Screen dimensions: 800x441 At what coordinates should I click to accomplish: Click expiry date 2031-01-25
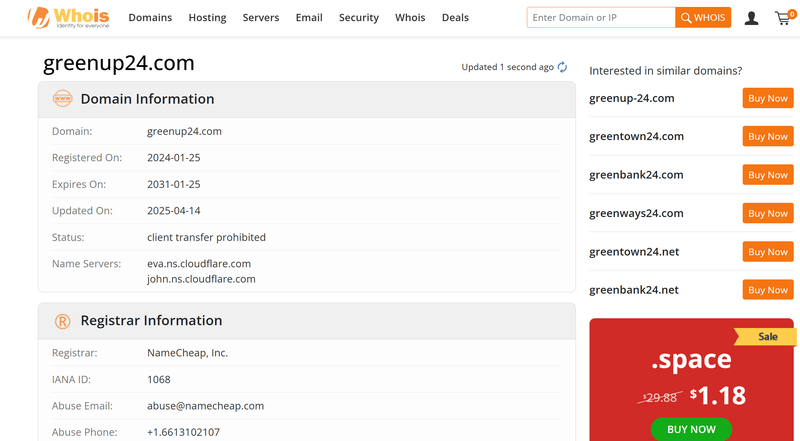coord(173,184)
